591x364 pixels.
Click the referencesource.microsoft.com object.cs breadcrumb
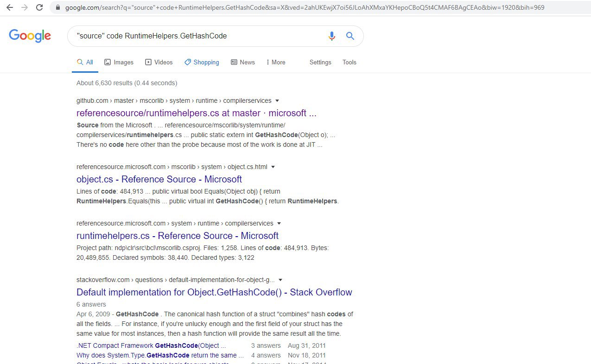172,167
